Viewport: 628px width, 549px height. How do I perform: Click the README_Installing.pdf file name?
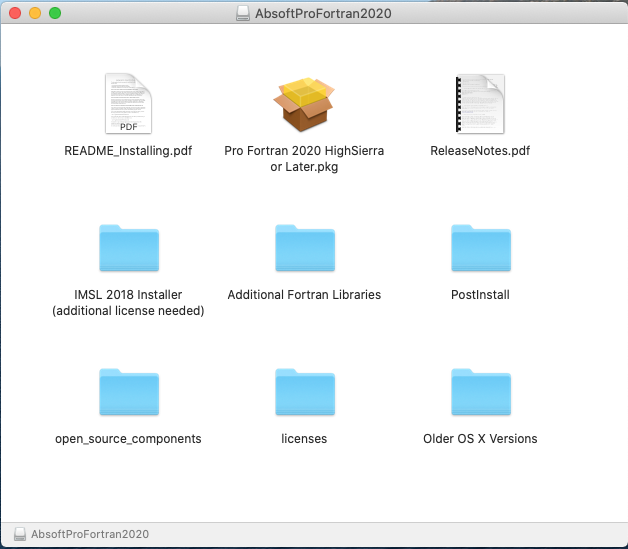point(128,151)
